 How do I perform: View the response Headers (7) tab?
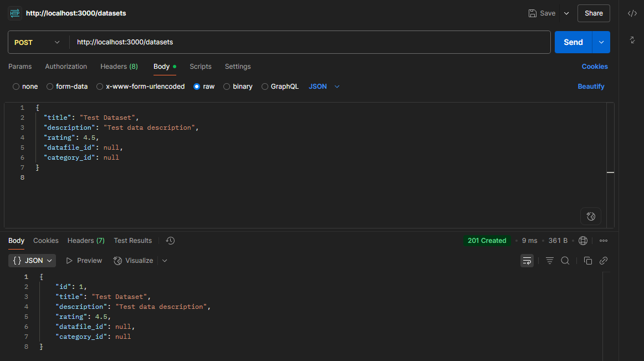tap(86, 241)
